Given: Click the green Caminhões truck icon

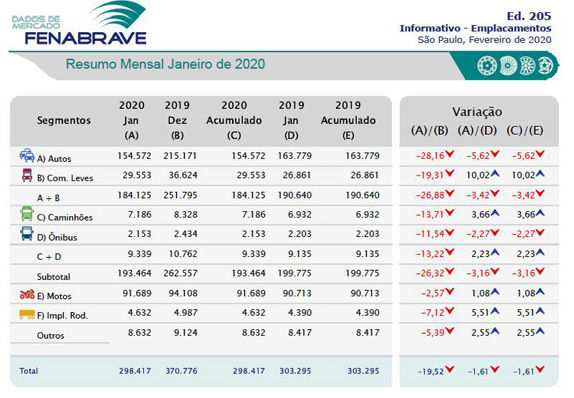Looking at the screenshot, I should click(27, 214).
